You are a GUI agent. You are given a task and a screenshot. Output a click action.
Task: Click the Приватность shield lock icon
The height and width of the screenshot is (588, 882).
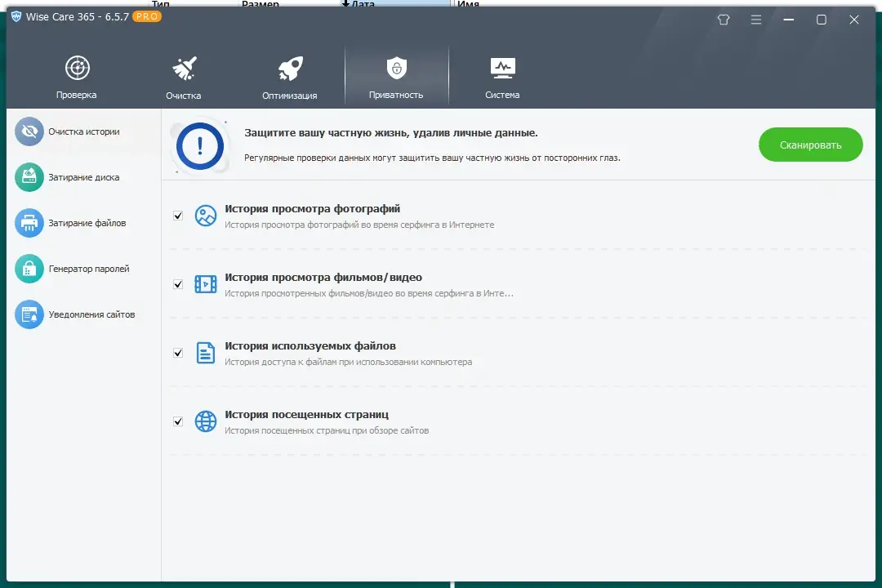[x=397, y=68]
